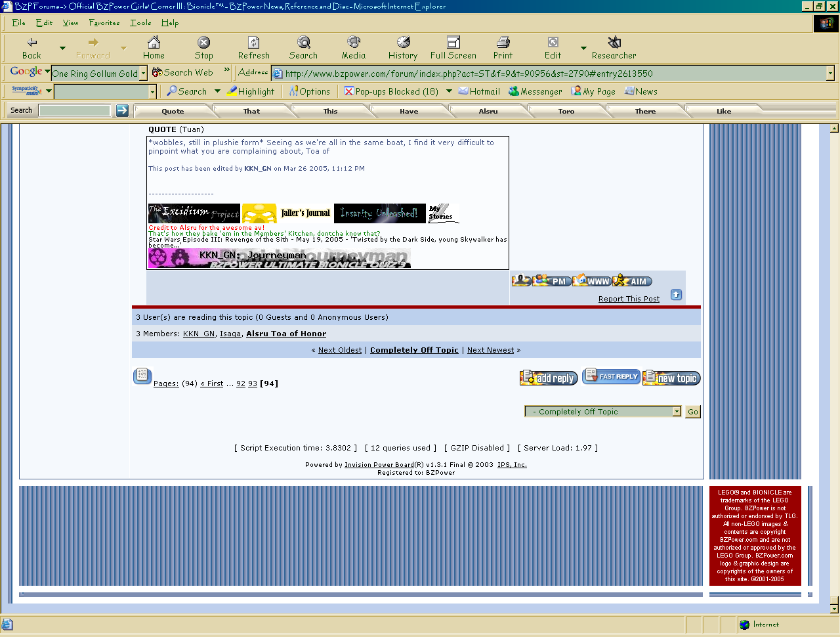The height and width of the screenshot is (637, 840).
Task: Open the Search pane from the toolbar
Action: (x=303, y=48)
